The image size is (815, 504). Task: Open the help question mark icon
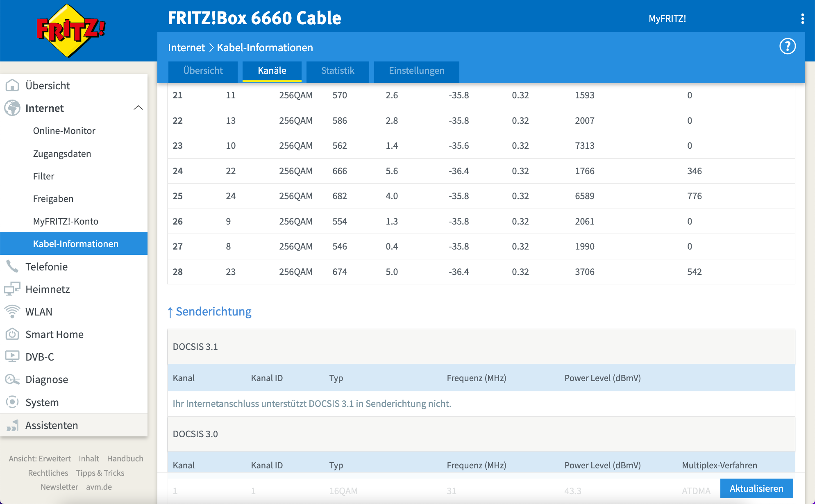(787, 46)
